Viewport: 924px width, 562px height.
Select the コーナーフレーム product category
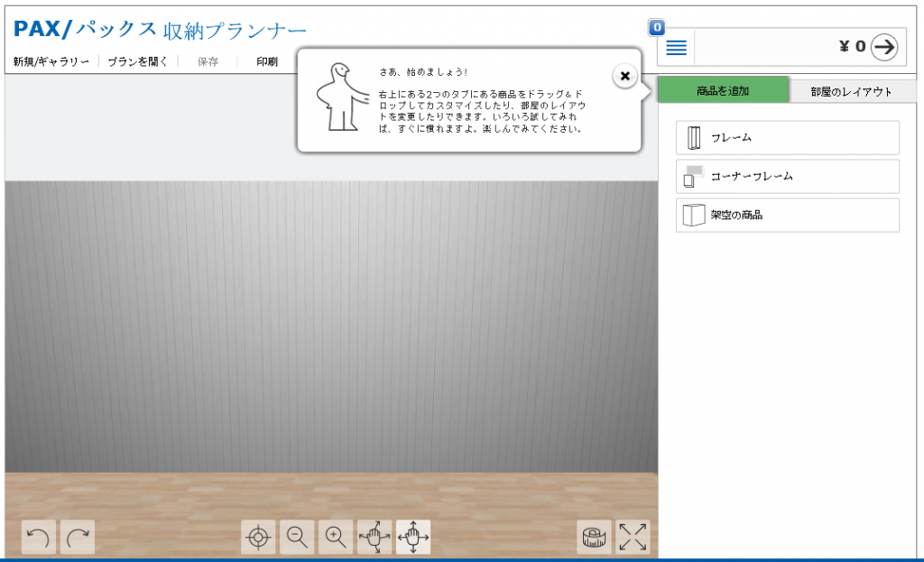787,176
